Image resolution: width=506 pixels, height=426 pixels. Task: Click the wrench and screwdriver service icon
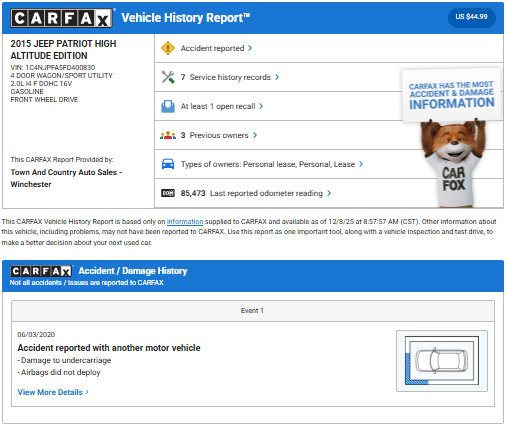pyautogui.click(x=168, y=77)
